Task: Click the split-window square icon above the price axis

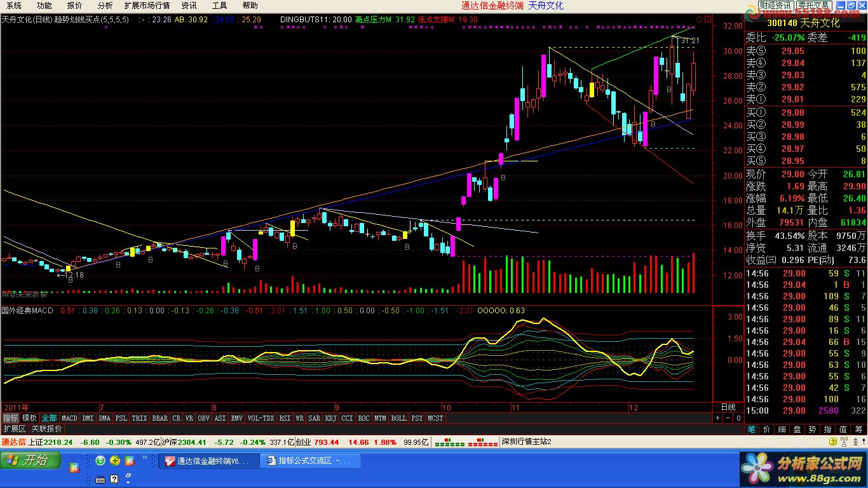Action: click(708, 19)
